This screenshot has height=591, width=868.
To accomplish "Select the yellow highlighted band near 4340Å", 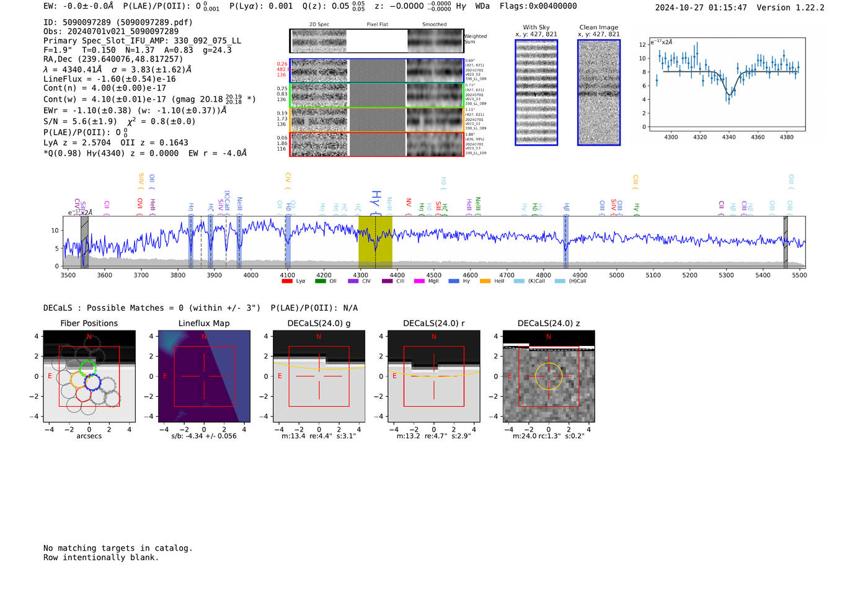I will point(375,242).
